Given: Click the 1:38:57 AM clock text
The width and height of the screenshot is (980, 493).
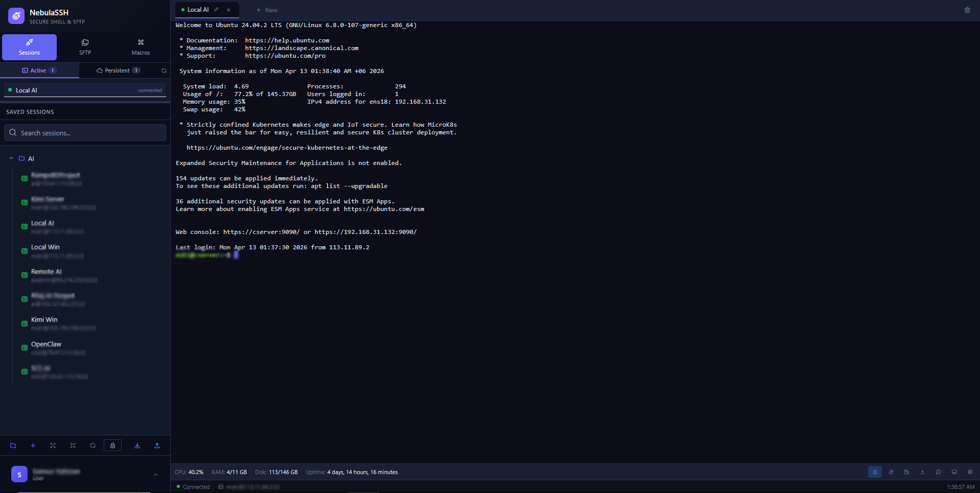Looking at the screenshot, I should click(961, 487).
